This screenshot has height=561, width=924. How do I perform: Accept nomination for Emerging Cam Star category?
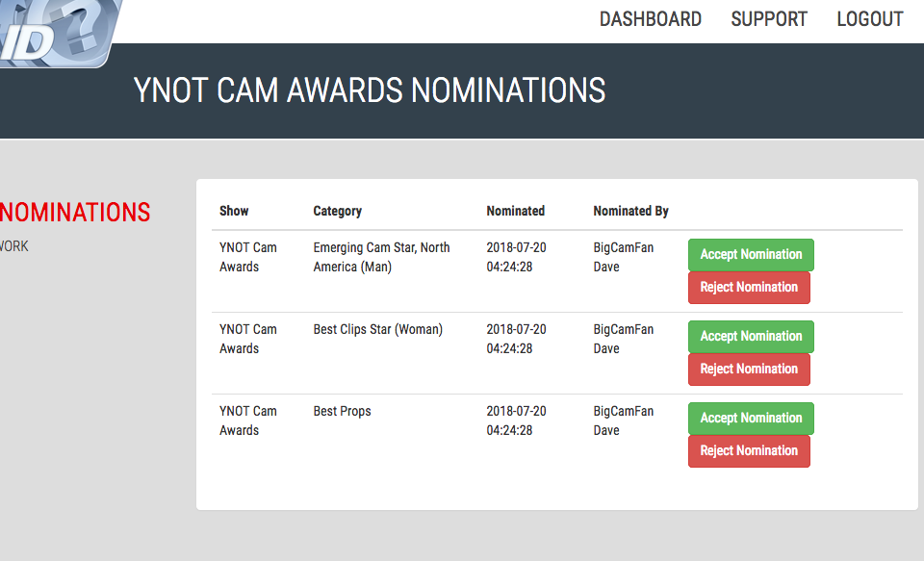pyautogui.click(x=751, y=254)
